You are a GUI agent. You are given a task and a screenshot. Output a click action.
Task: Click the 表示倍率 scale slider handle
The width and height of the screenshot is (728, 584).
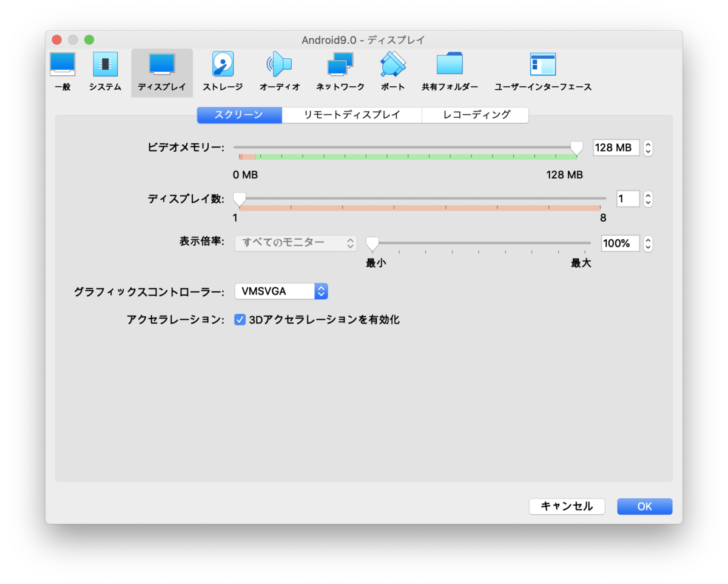click(x=372, y=244)
